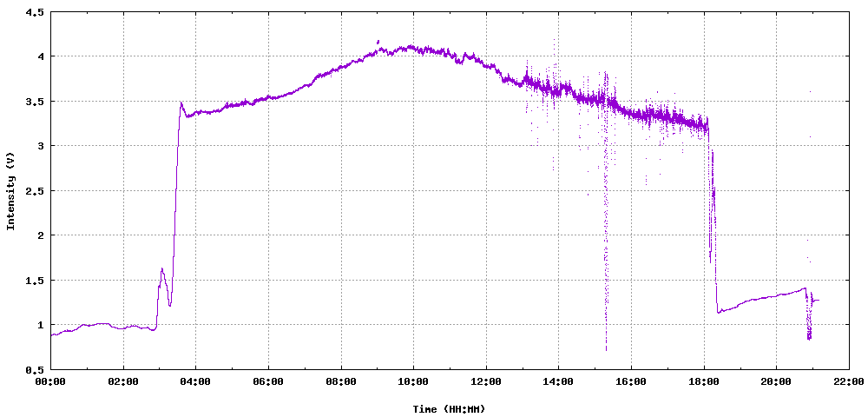Screen dimensions: 868x417
Task: Select the 16:00 time tick label
Action: (x=631, y=382)
